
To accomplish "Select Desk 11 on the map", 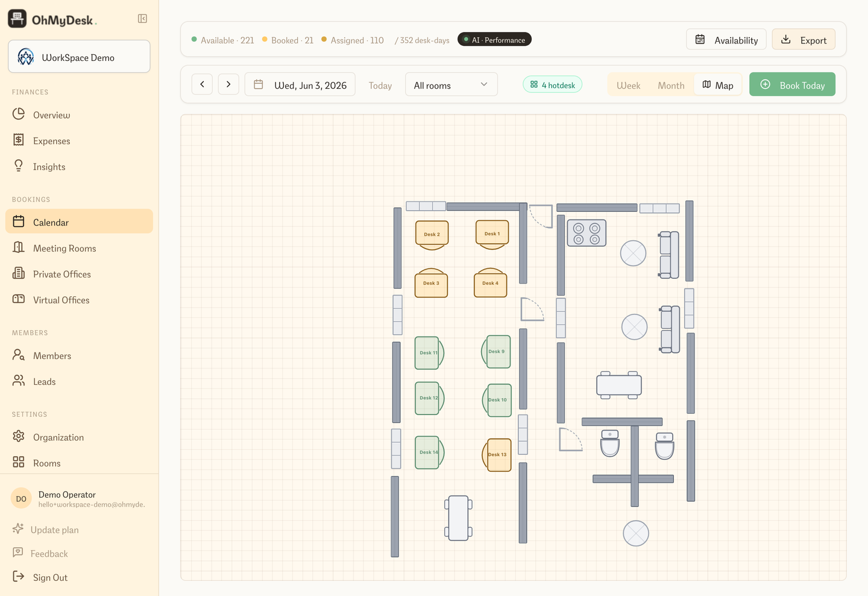I will (429, 353).
